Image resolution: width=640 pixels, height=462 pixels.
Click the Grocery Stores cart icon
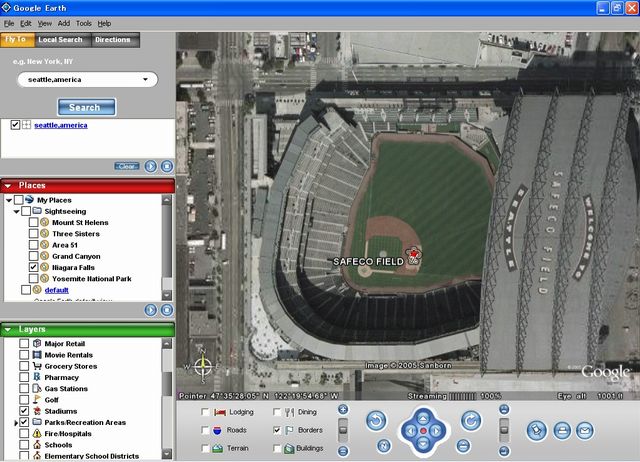[37, 366]
